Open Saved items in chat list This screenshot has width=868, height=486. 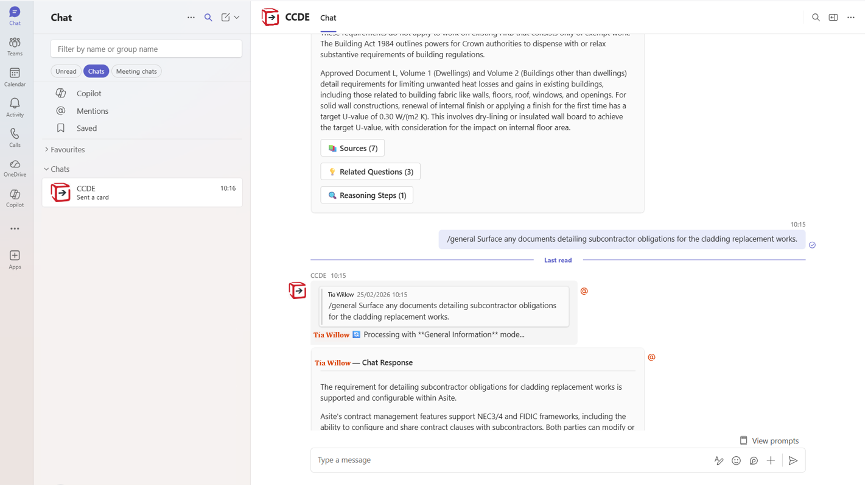click(86, 129)
